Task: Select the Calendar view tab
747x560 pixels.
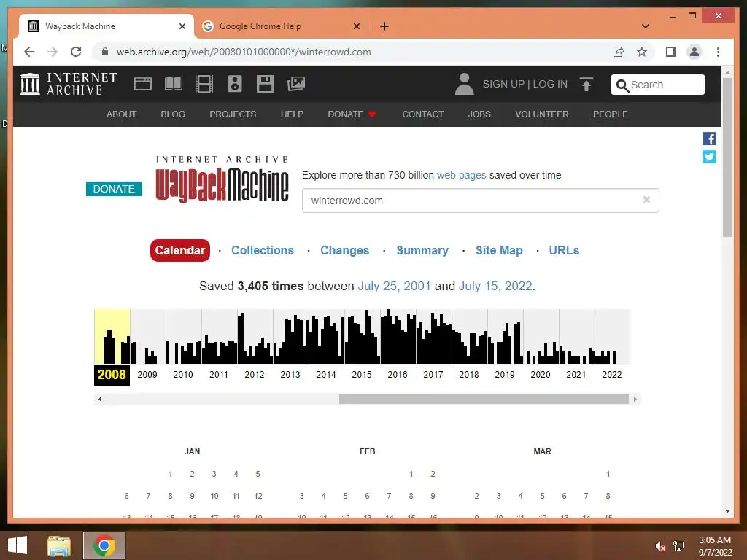Action: [180, 251]
